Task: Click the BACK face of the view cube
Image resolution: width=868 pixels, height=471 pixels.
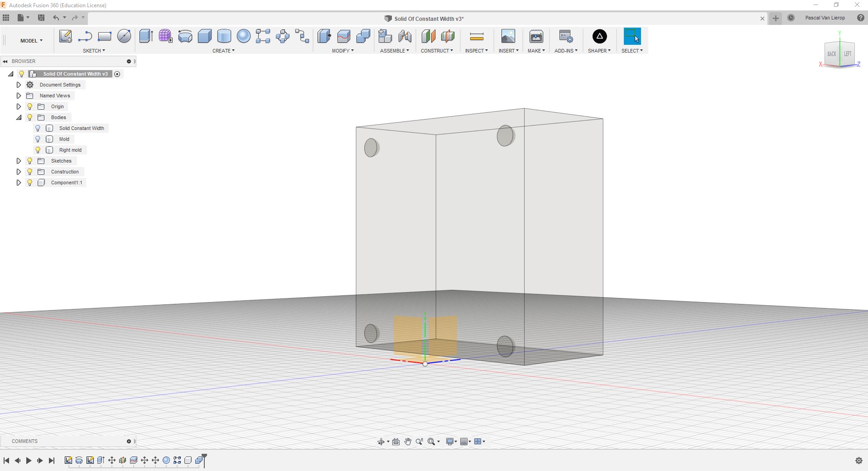Action: pos(832,54)
